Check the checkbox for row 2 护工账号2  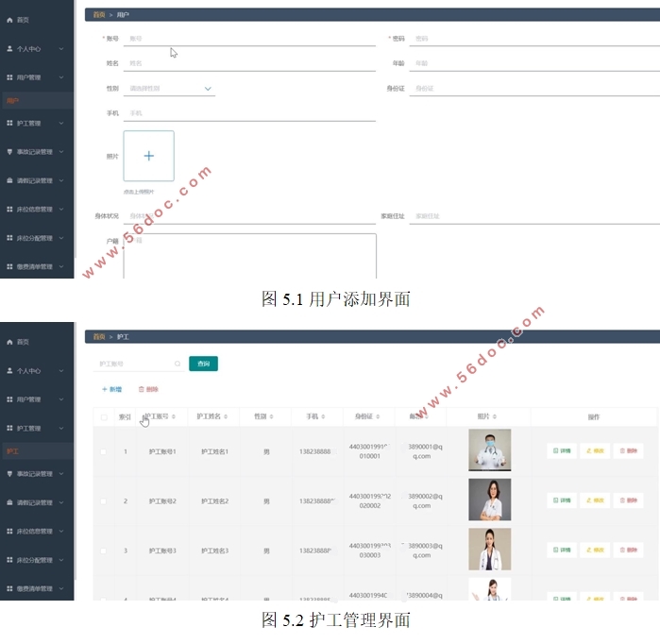104,500
